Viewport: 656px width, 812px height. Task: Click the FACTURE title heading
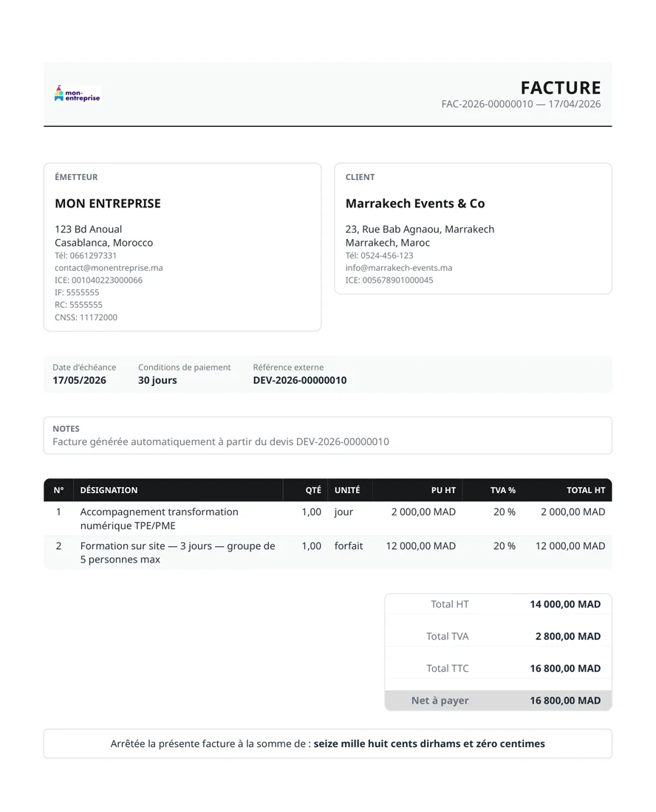point(561,87)
